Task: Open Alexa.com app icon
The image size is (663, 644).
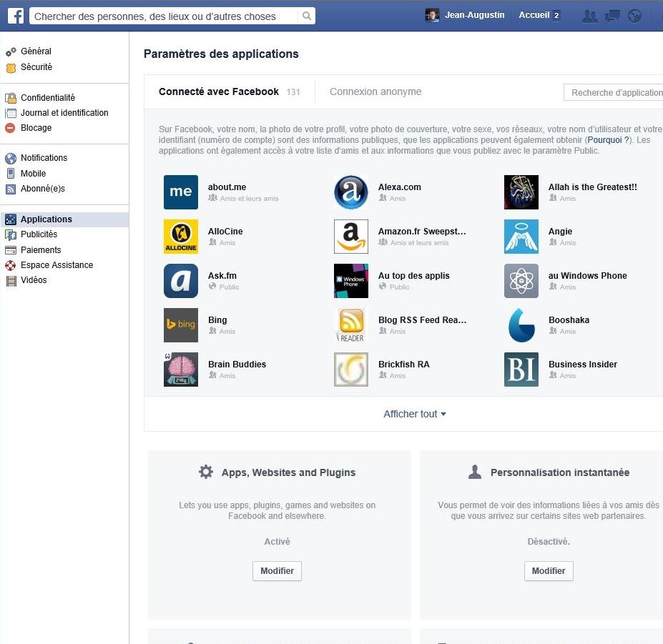Action: (351, 192)
